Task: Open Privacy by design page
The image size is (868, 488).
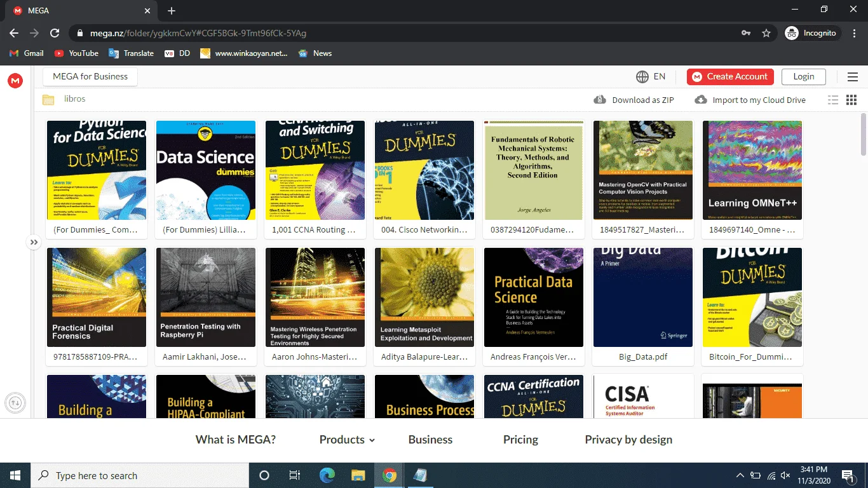Action: 628,440
